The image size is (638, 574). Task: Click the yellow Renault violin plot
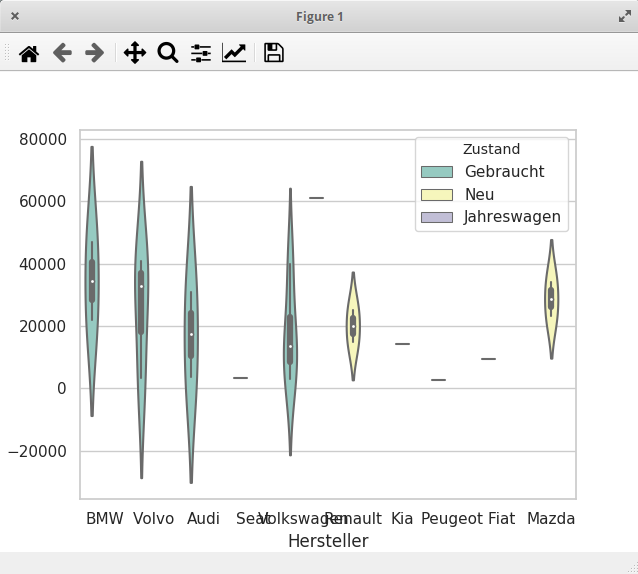pos(353,325)
